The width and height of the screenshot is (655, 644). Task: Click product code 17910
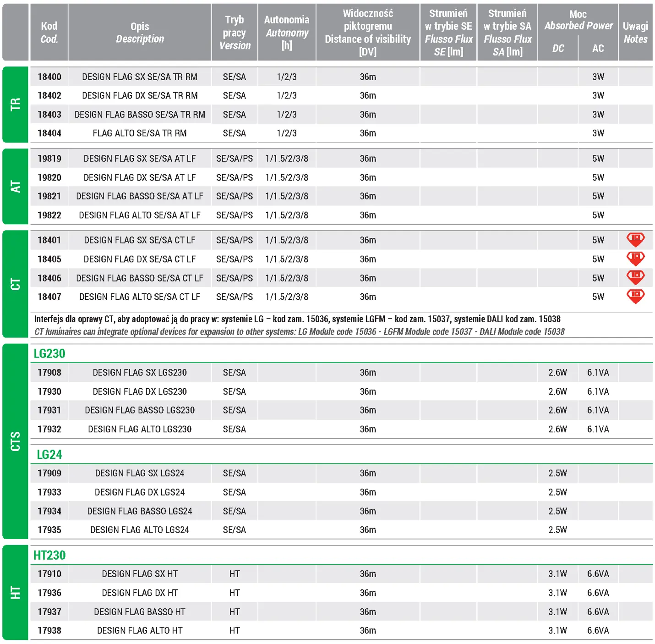pos(49,574)
